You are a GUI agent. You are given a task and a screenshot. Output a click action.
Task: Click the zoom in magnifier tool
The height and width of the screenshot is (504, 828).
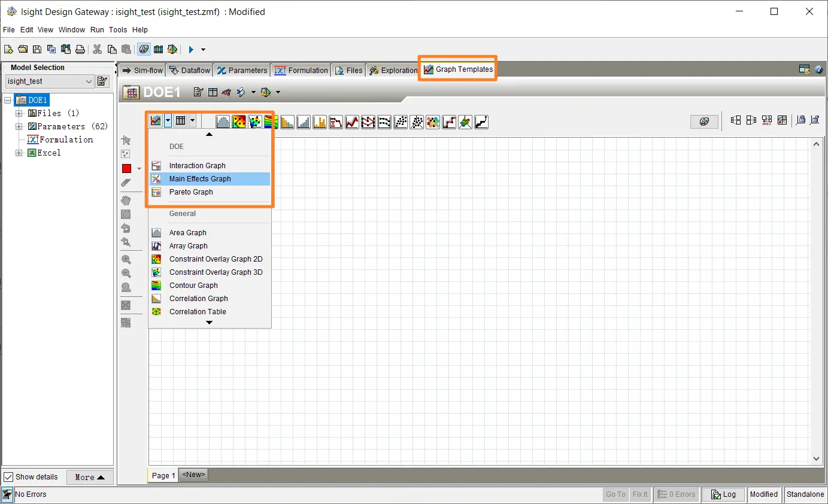(x=126, y=260)
